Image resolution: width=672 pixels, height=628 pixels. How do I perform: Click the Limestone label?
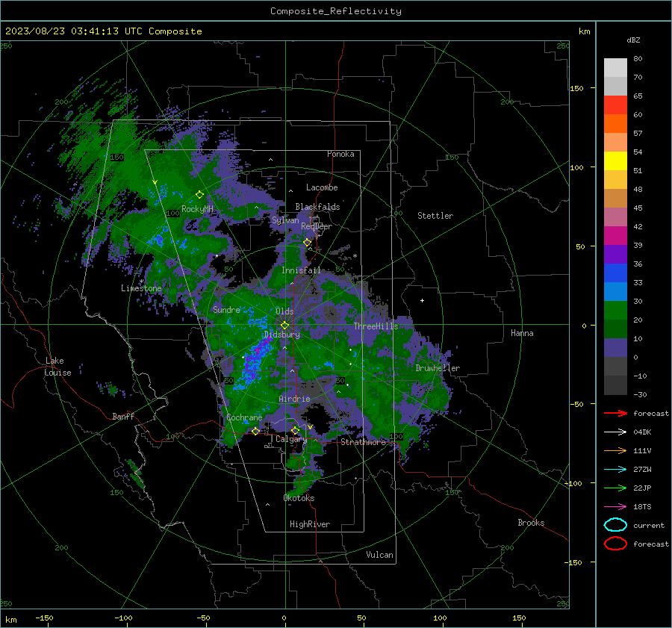pos(141,288)
